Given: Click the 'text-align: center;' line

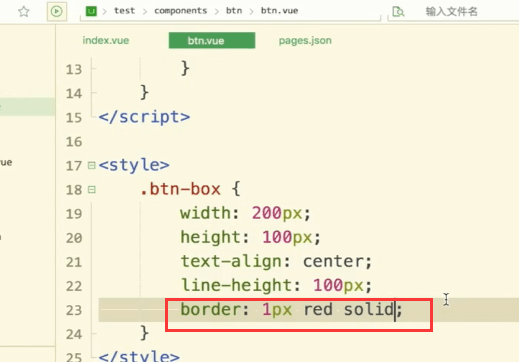Looking at the screenshot, I should pyautogui.click(x=276, y=261).
